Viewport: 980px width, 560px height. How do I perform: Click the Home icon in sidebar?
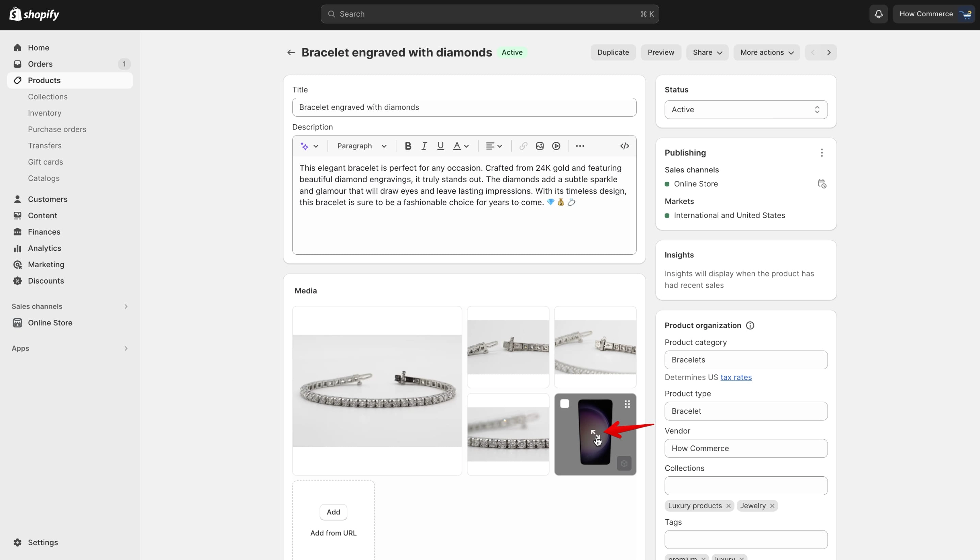pos(17,48)
